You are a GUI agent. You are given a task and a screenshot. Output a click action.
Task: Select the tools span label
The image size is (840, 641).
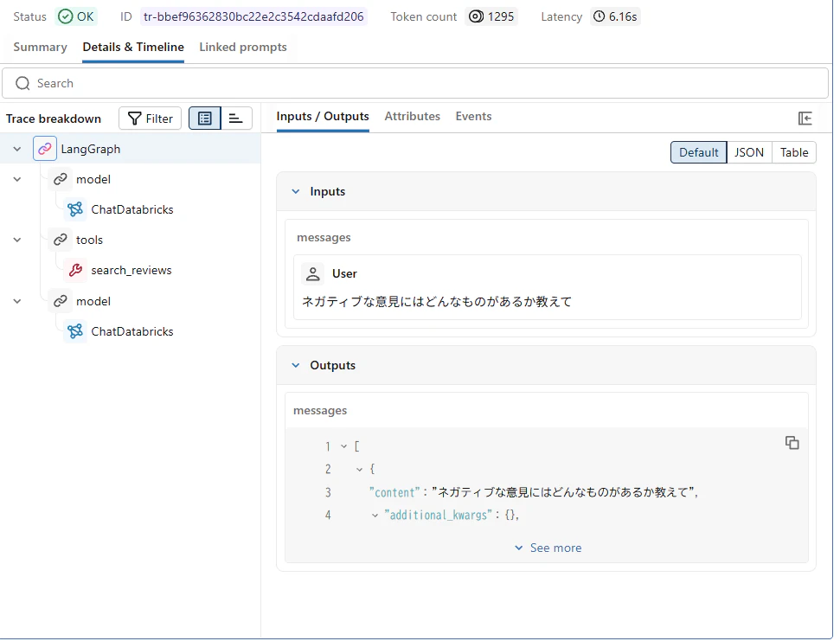click(89, 240)
